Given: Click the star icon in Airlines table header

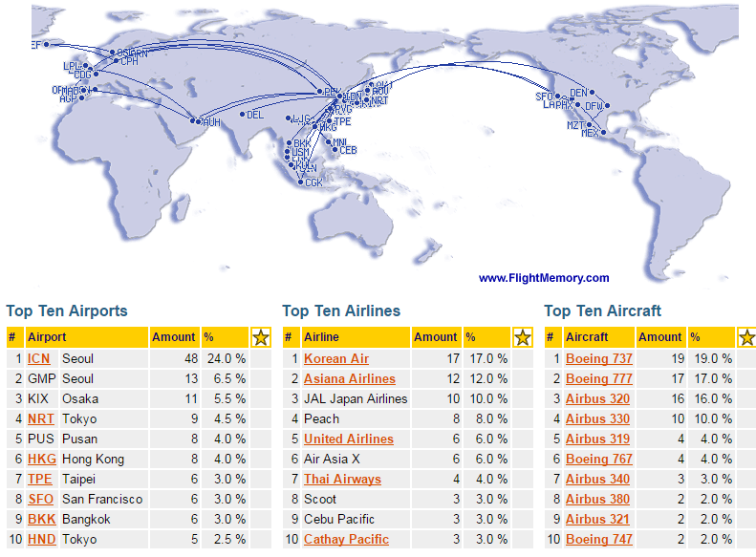Looking at the screenshot, I should click(523, 337).
